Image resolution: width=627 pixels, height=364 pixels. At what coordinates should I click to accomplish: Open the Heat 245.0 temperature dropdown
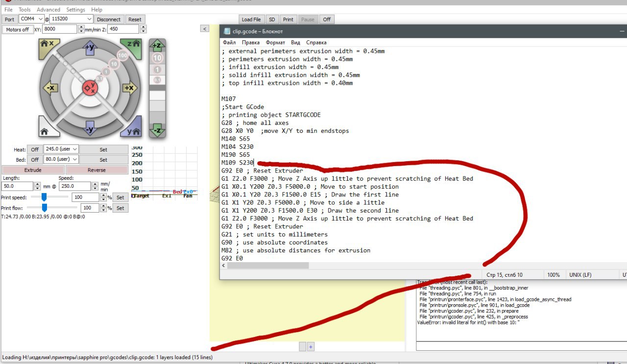[61, 149]
